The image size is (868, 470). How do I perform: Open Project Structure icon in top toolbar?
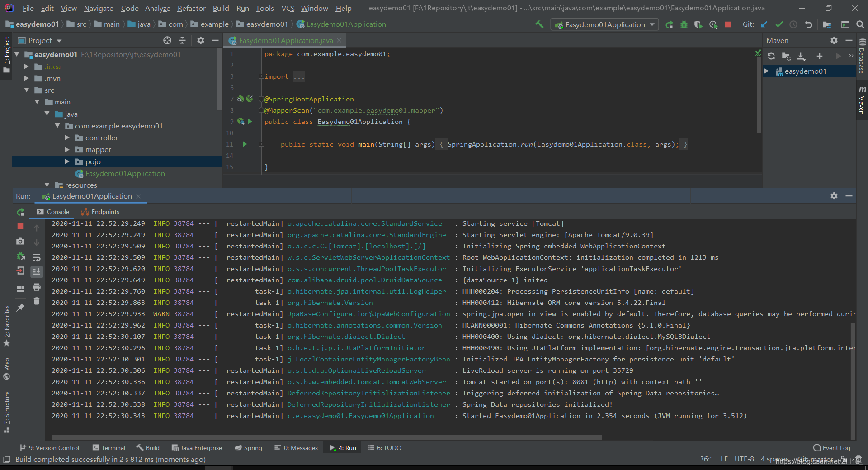click(827, 24)
